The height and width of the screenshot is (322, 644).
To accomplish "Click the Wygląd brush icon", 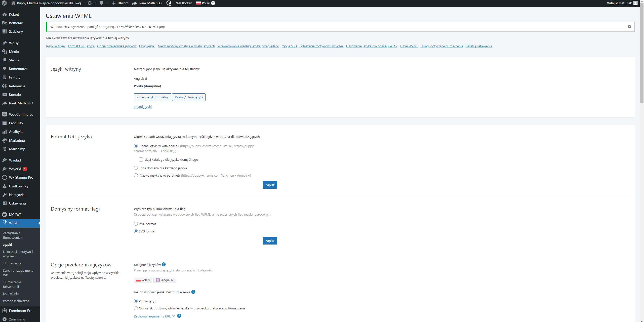I will pos(4,160).
